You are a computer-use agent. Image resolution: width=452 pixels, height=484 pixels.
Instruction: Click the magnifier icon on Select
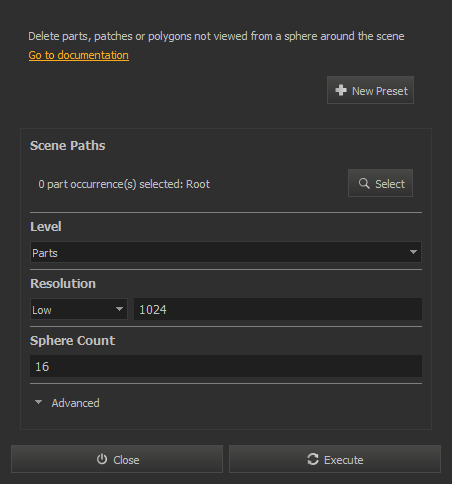pyautogui.click(x=364, y=183)
